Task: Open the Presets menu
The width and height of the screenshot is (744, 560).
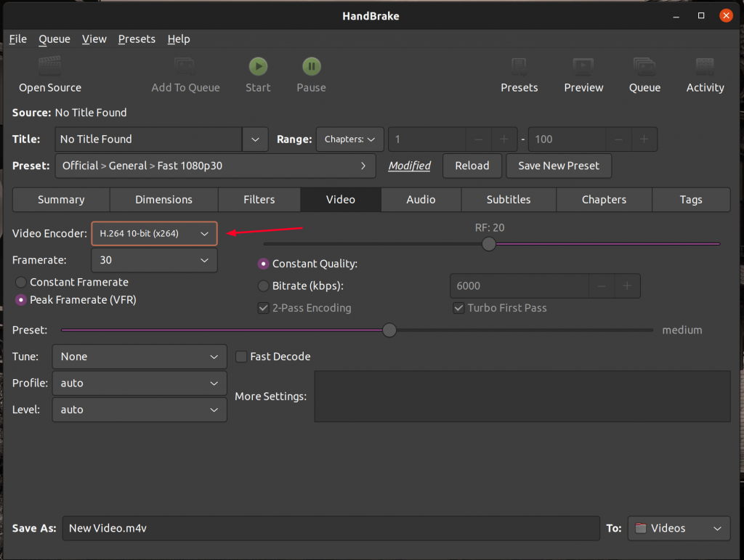Action: (x=137, y=38)
